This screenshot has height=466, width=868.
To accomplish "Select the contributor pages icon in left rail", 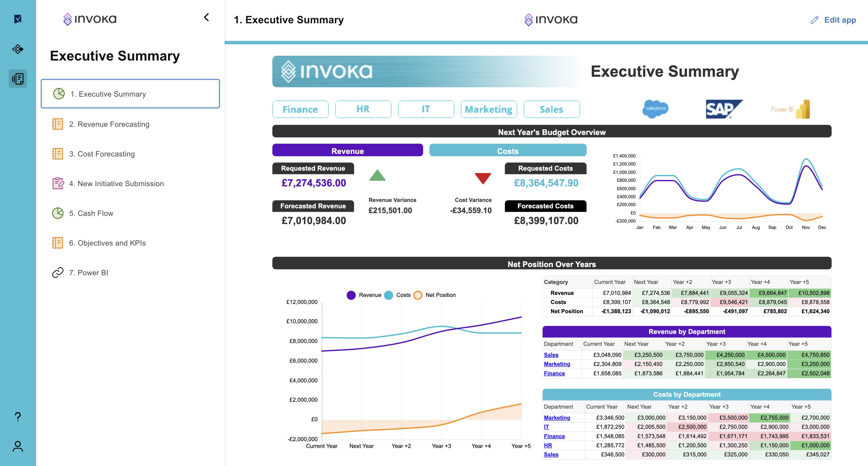I will 18,79.
